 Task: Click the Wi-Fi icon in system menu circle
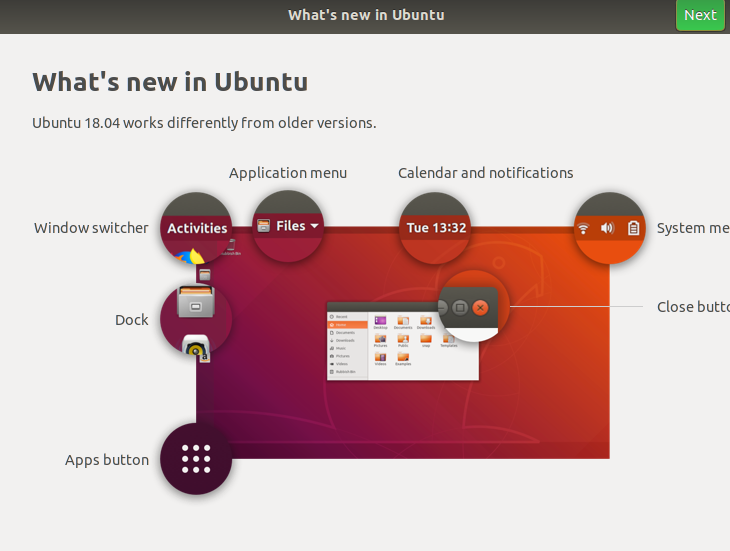(x=583, y=228)
